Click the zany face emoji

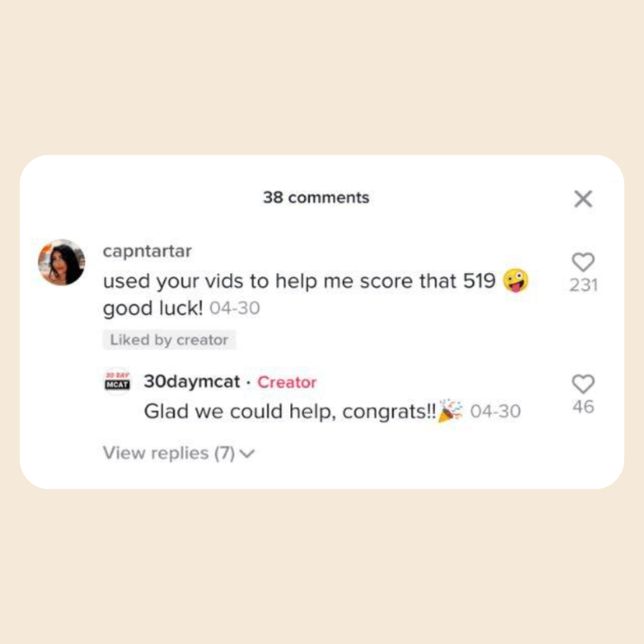pyautogui.click(x=516, y=280)
